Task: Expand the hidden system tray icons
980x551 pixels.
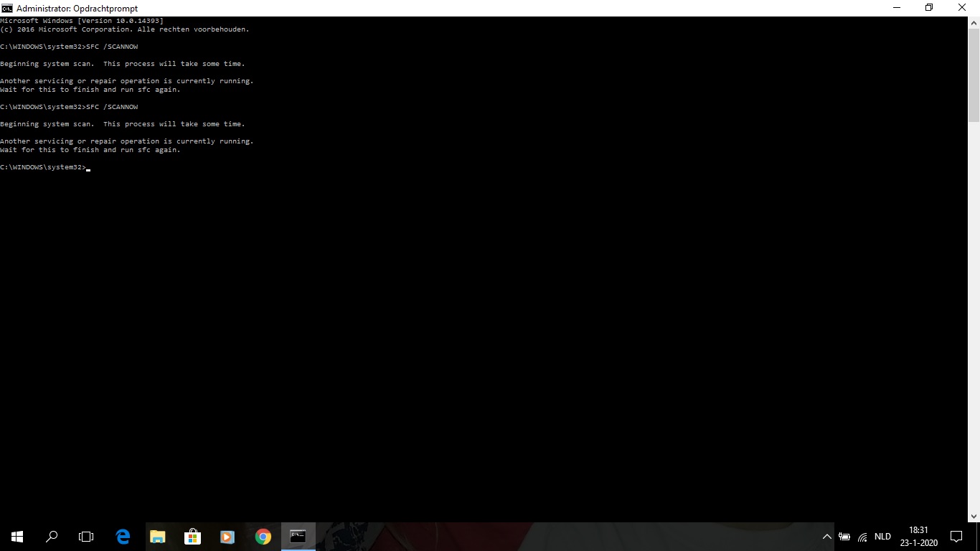Action: [x=826, y=537]
